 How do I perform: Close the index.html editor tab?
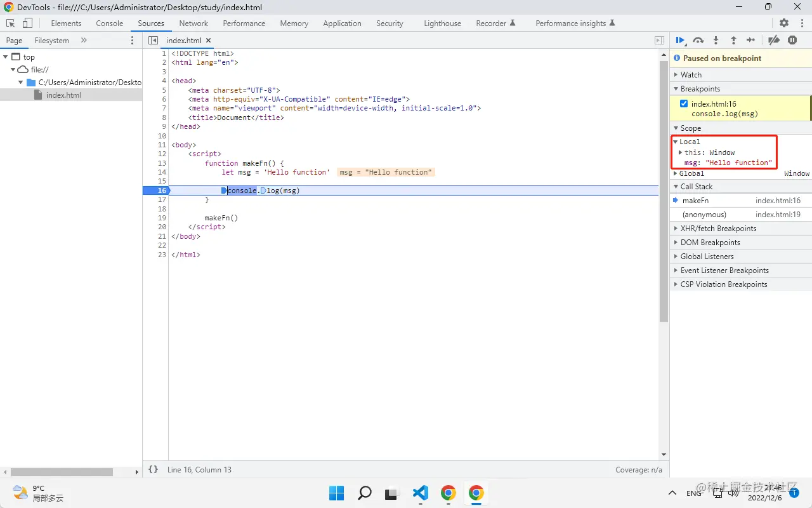208,40
